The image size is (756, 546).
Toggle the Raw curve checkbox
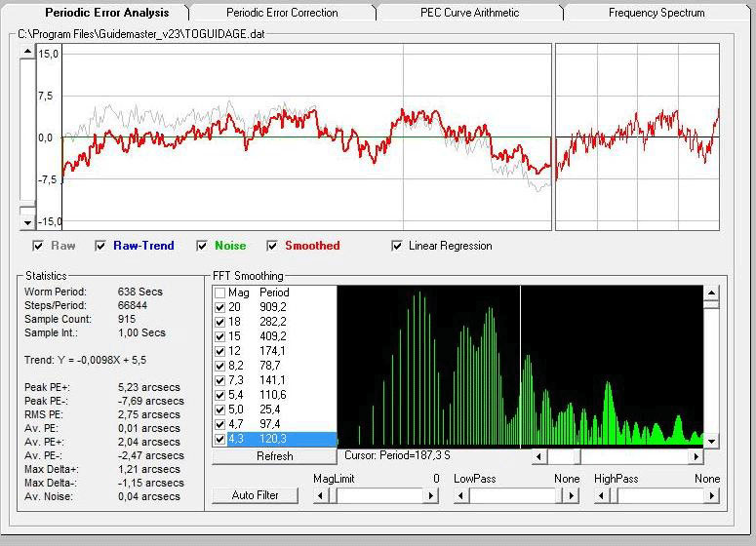click(38, 247)
